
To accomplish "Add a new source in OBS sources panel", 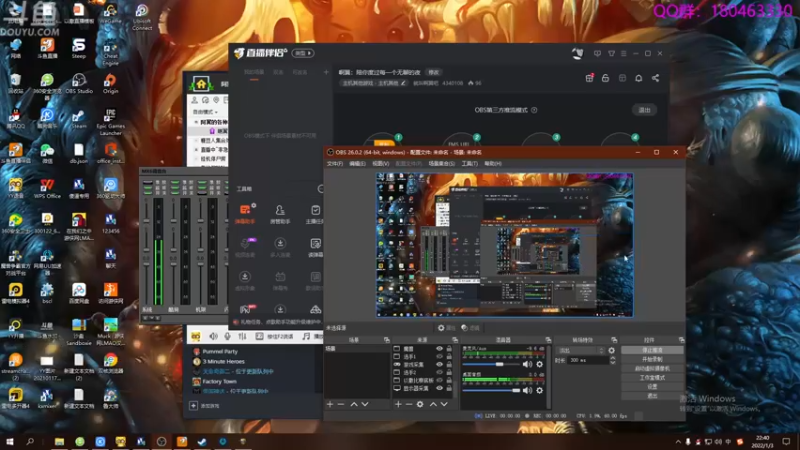I will (398, 404).
